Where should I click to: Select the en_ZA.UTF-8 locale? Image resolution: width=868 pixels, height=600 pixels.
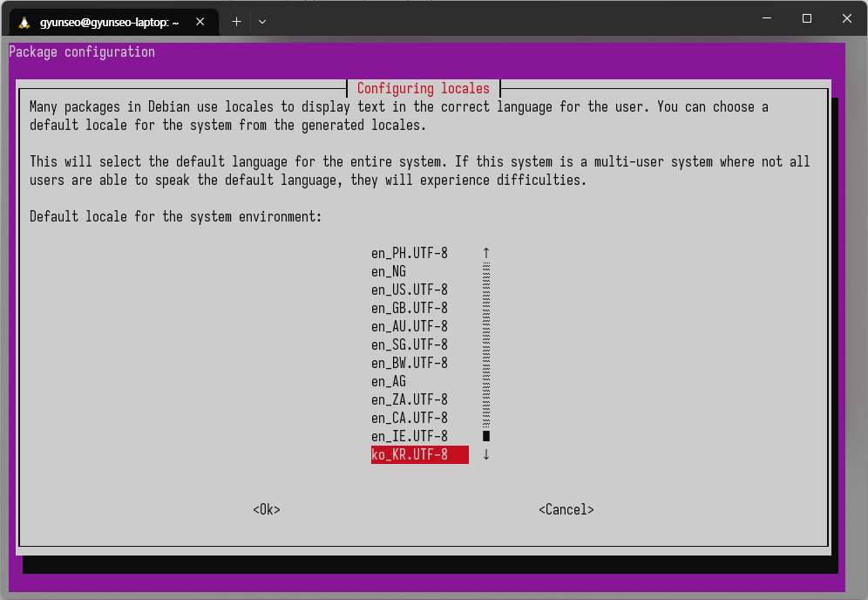pyautogui.click(x=409, y=399)
